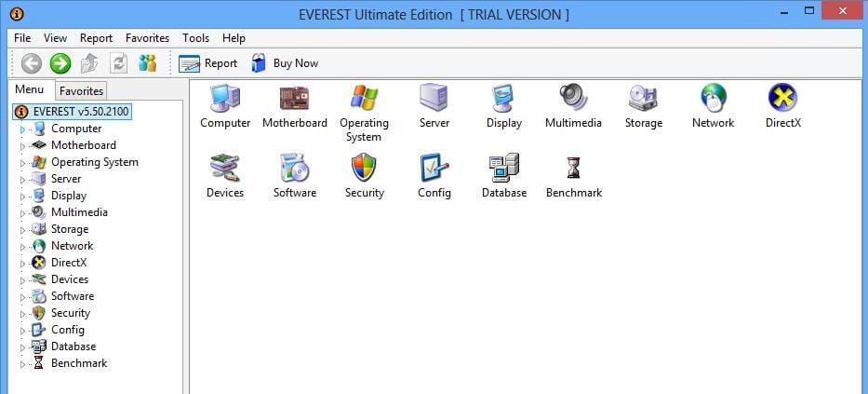Open the Motherboard icon in main pane

(x=295, y=98)
